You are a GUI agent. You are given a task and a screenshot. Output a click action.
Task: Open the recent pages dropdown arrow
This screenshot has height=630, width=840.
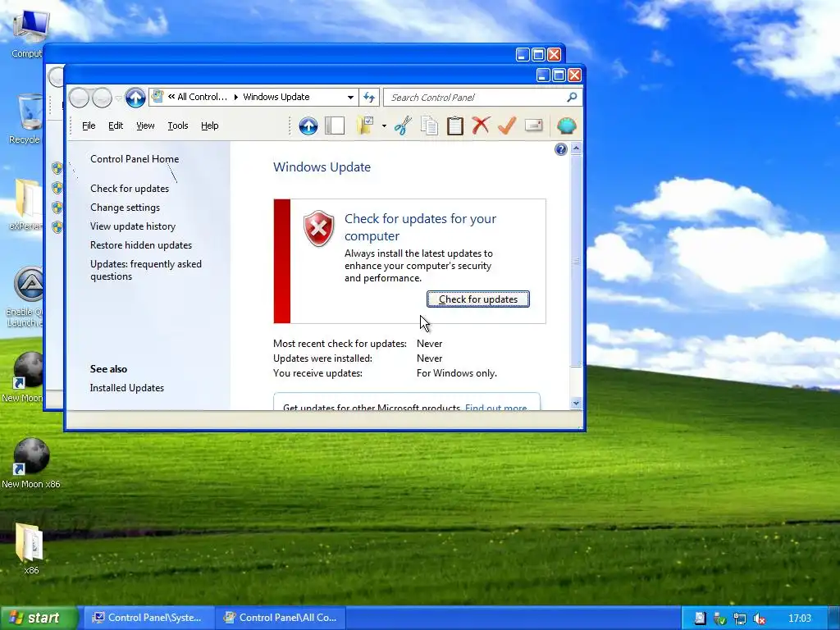(118, 98)
